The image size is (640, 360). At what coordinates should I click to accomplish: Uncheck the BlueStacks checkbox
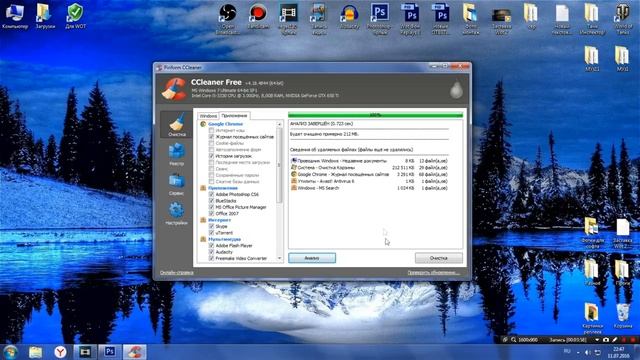click(x=211, y=201)
